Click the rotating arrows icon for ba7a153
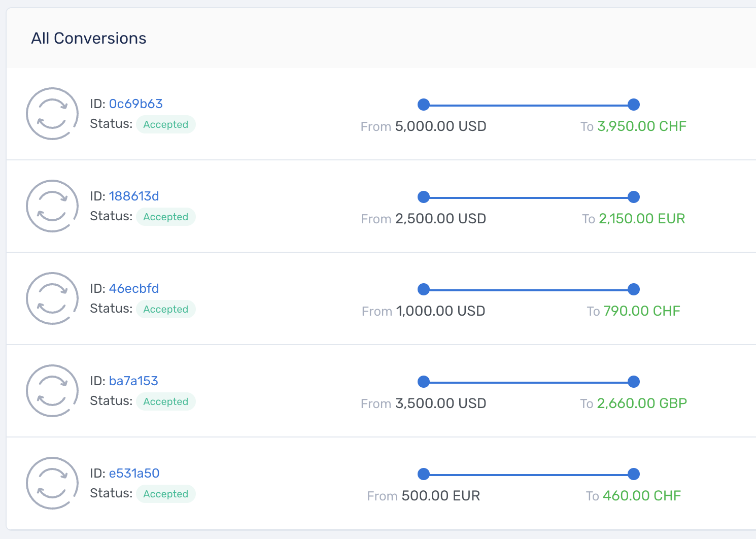The image size is (756, 539). pyautogui.click(x=52, y=391)
